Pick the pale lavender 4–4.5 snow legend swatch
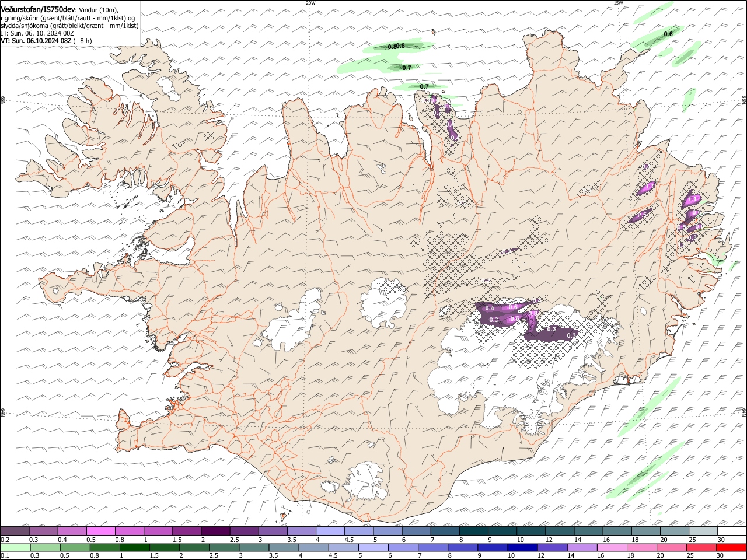This screenshot has width=747, height=560. pyautogui.click(x=330, y=531)
